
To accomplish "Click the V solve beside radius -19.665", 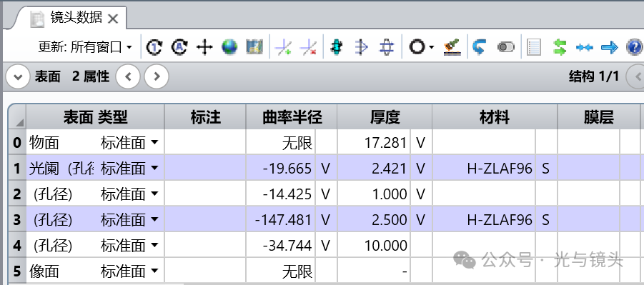I will tap(325, 169).
